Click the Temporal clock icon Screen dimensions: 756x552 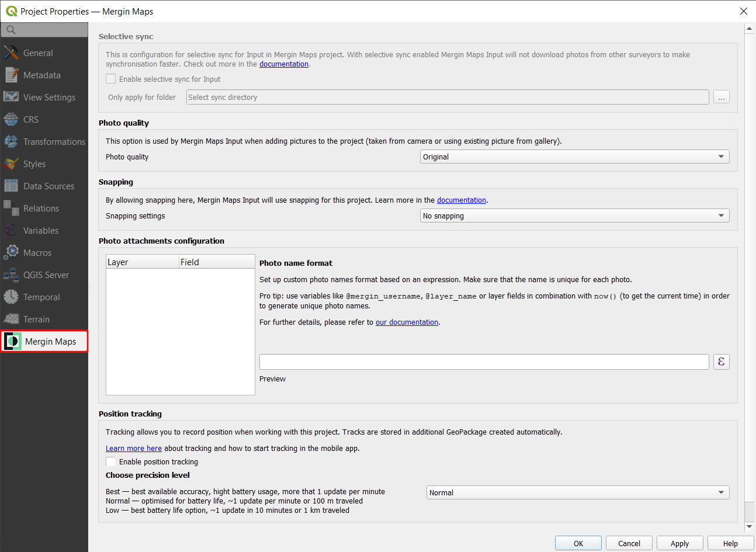click(11, 297)
